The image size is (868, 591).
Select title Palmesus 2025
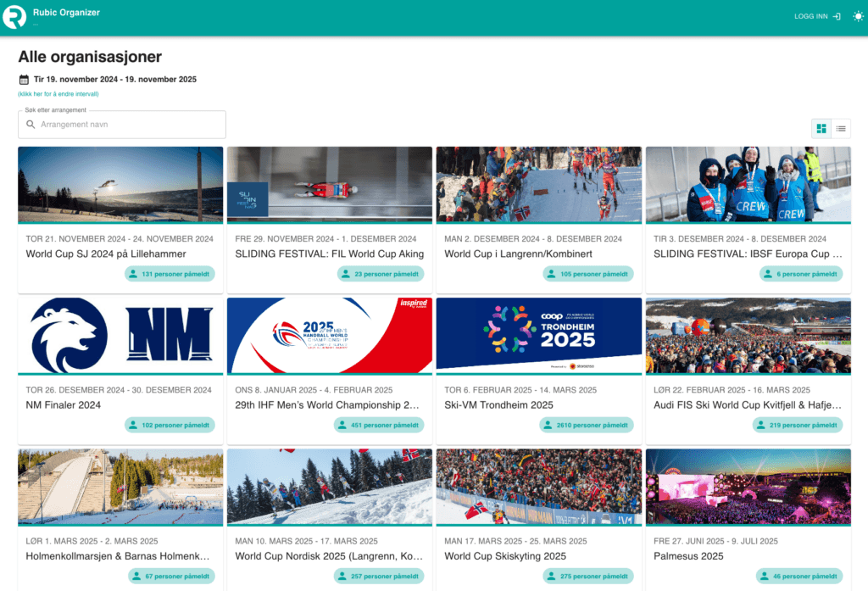[688, 556]
